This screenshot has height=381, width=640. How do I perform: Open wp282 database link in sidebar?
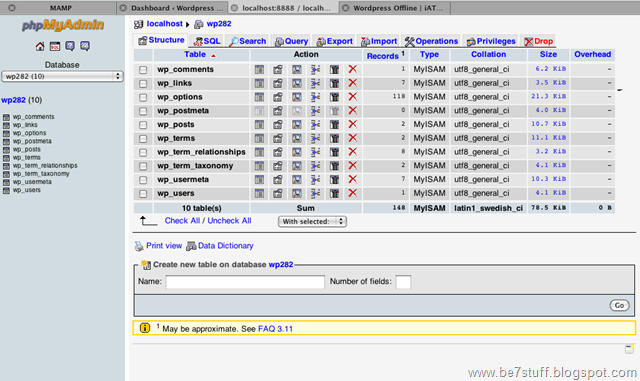pos(13,100)
